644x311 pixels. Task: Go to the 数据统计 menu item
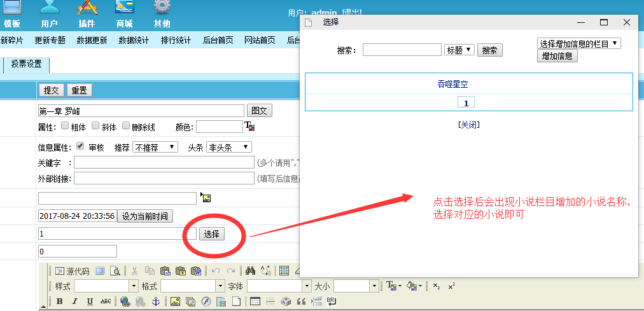click(x=134, y=40)
